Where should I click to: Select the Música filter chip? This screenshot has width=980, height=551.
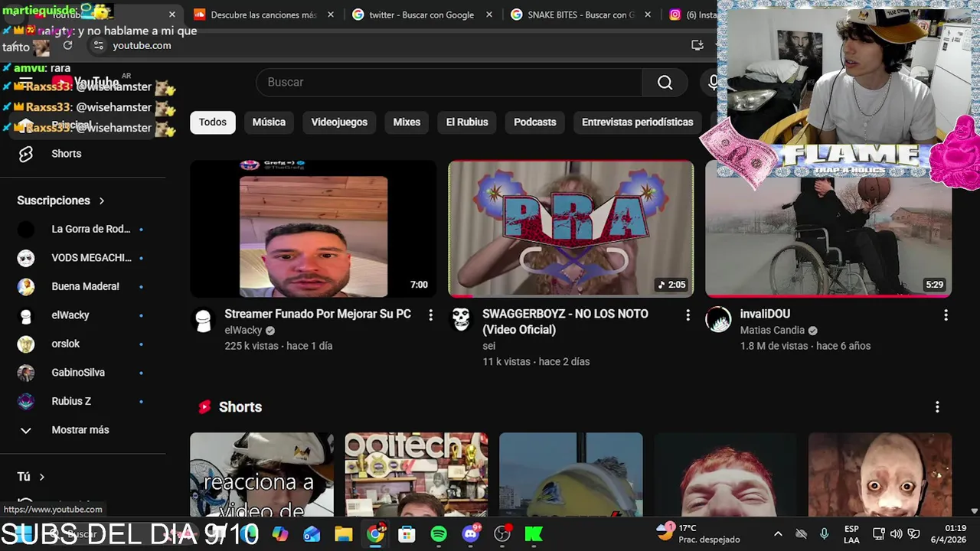(x=269, y=122)
